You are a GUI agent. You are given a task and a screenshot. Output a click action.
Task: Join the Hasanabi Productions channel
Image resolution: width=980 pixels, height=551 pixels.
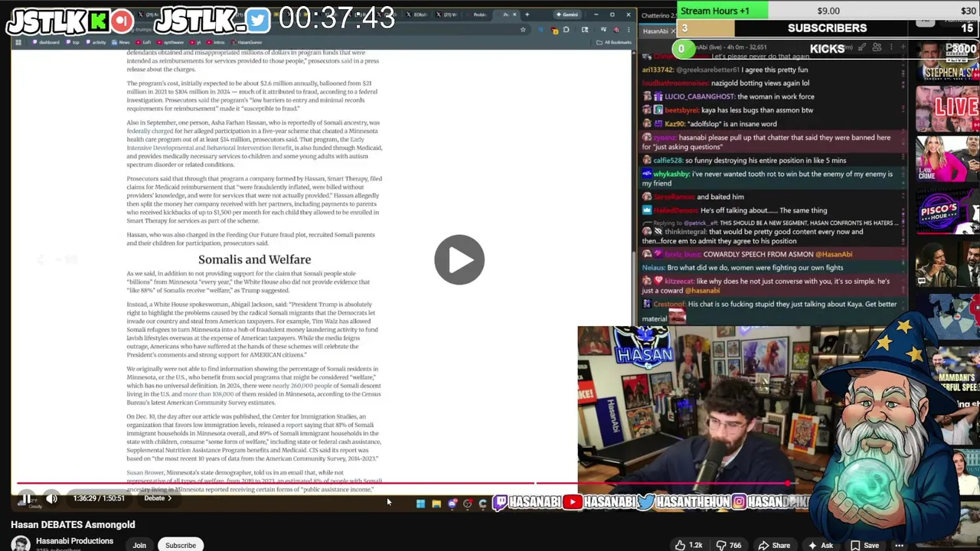[x=139, y=545]
